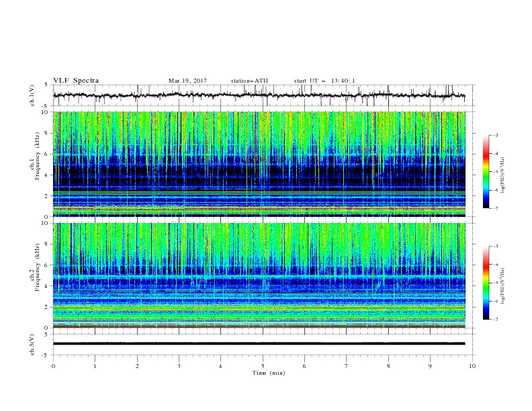Click the '-3' value on upper colorbar

[x=495, y=135]
